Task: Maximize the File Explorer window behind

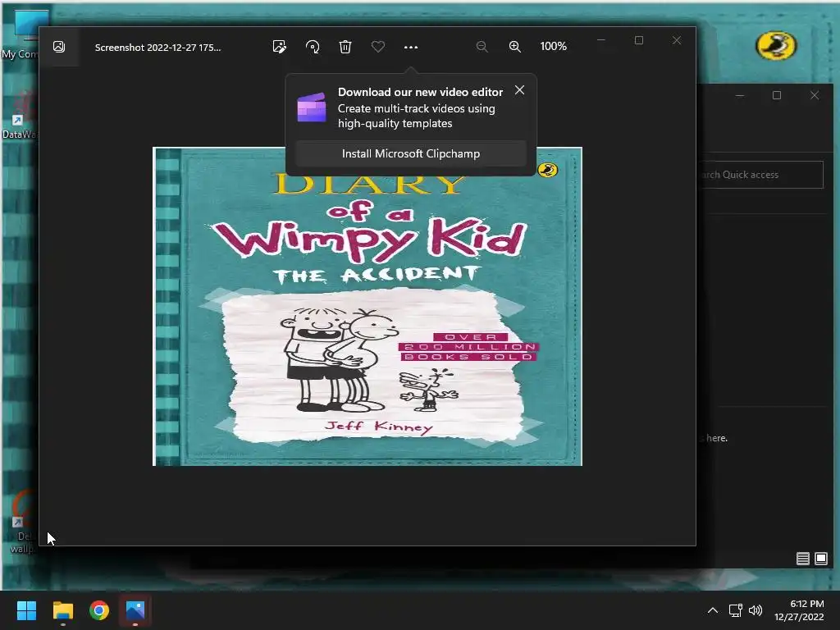Action: pos(777,95)
